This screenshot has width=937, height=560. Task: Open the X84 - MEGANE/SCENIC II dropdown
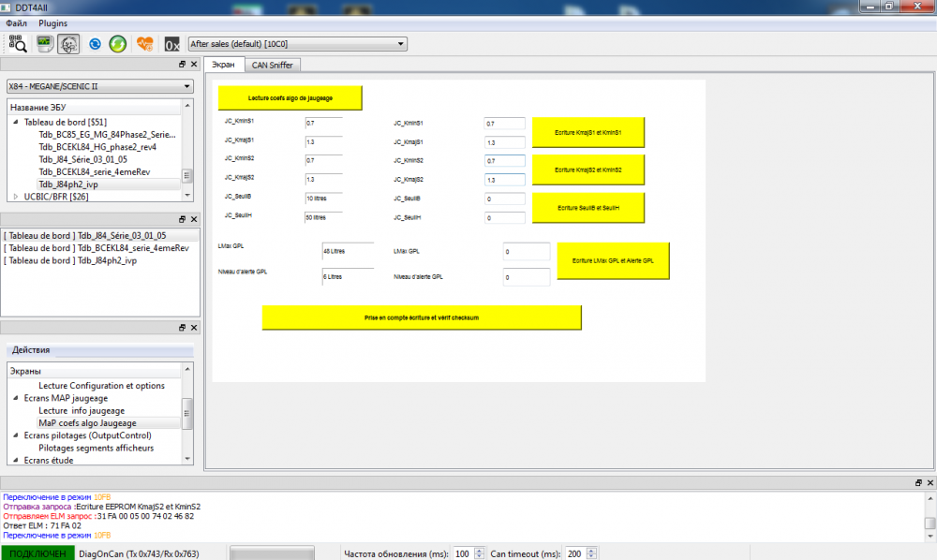pyautogui.click(x=100, y=86)
